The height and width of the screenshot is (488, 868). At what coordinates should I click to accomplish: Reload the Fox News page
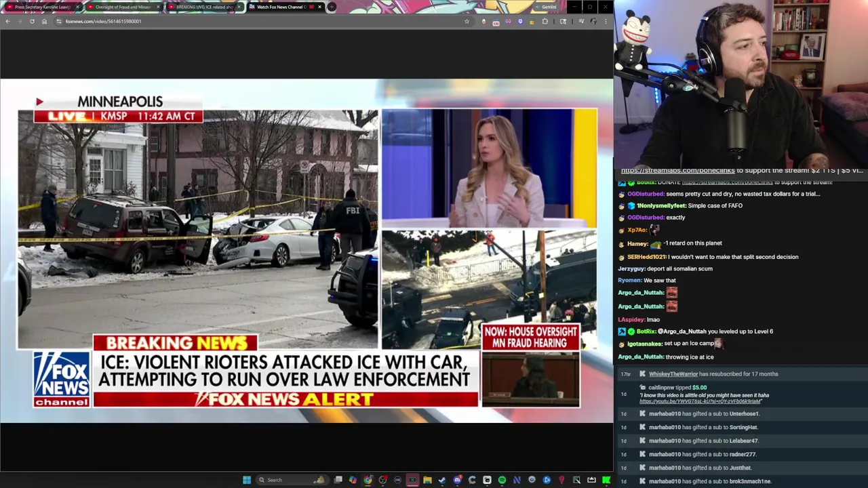32,21
